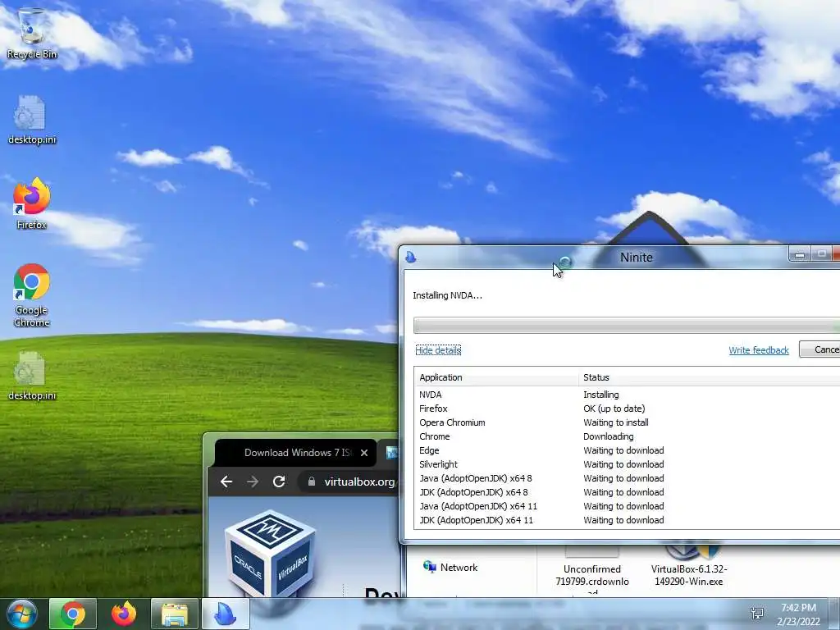Select the NVDA row in Ninite

[x=627, y=395]
